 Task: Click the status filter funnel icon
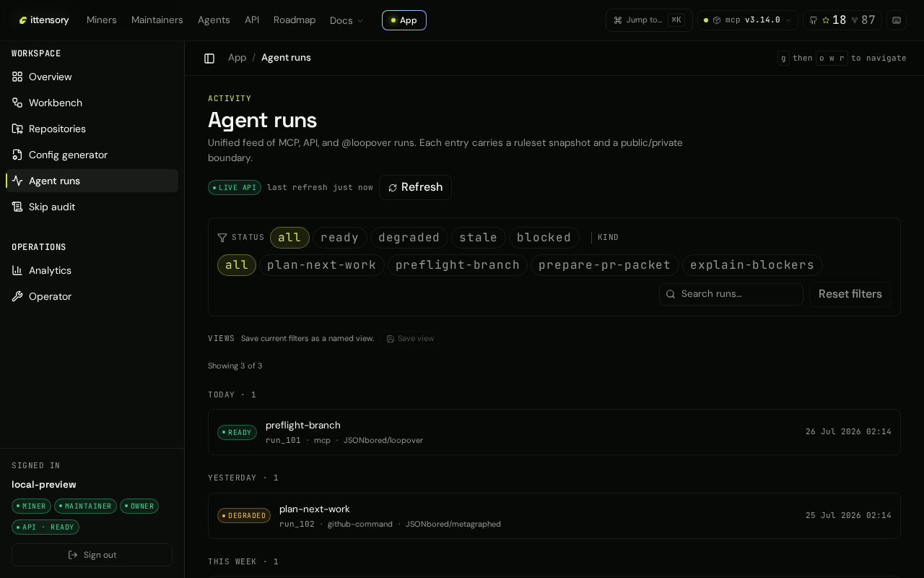(222, 238)
